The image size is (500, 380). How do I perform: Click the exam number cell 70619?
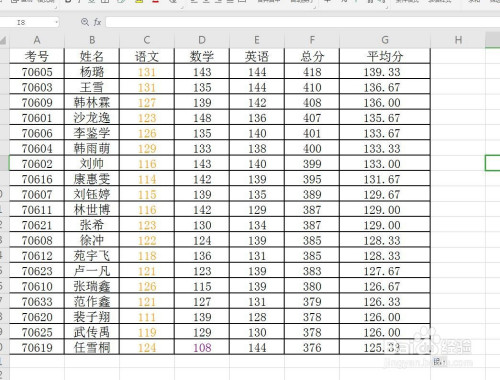[37, 348]
